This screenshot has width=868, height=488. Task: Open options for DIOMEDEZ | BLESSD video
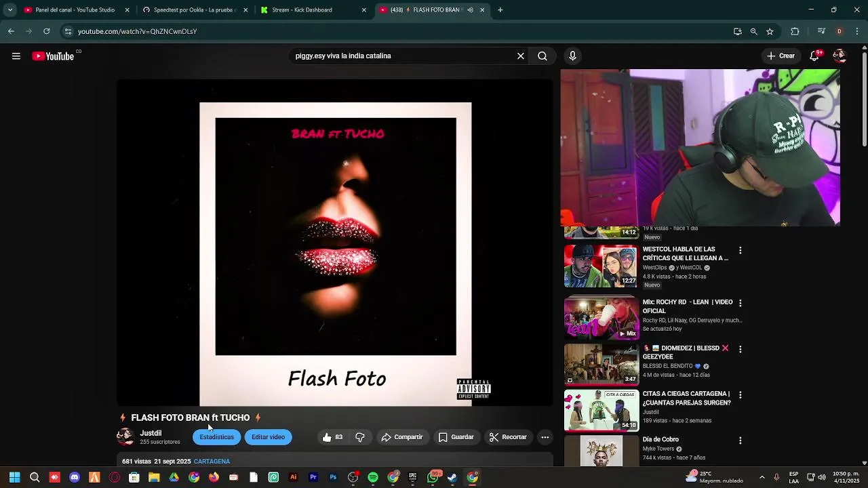[x=740, y=349]
